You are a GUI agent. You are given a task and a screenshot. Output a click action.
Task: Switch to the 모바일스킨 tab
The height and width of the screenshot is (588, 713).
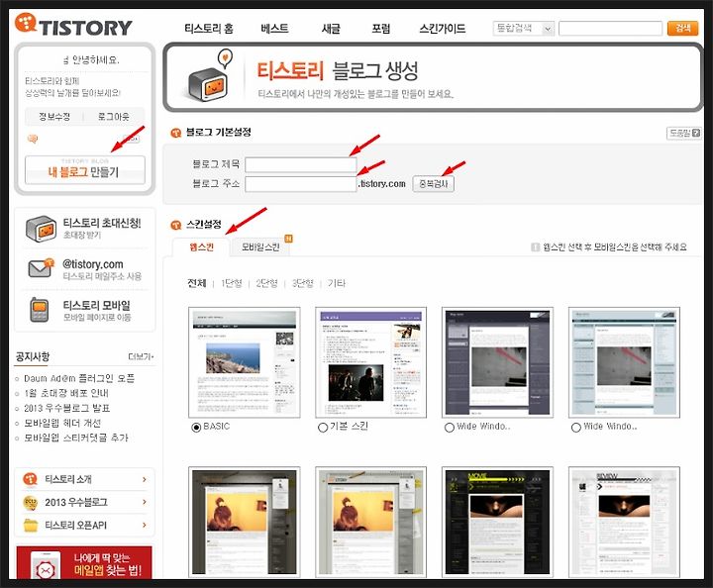click(x=260, y=247)
